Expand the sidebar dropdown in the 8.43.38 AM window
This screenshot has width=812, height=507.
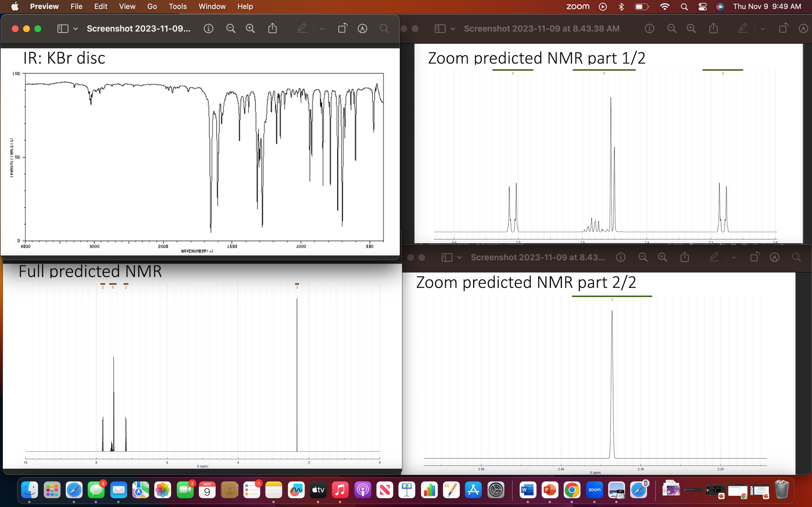[453, 28]
